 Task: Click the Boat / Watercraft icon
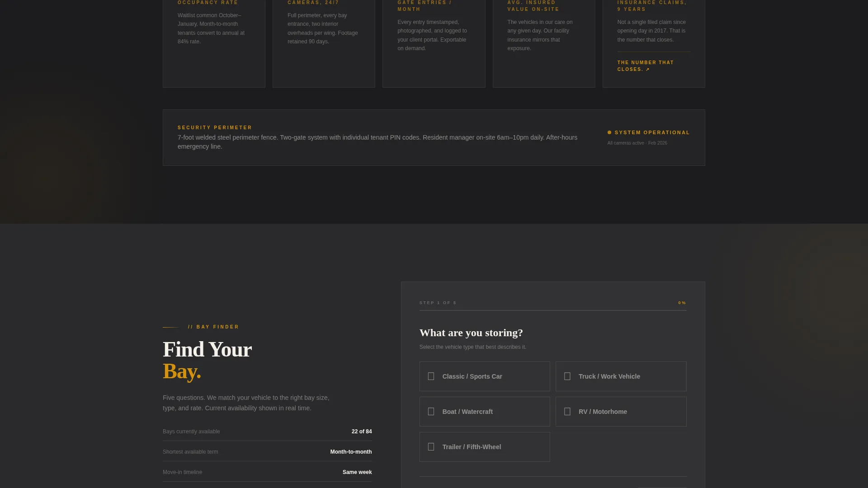(431, 412)
